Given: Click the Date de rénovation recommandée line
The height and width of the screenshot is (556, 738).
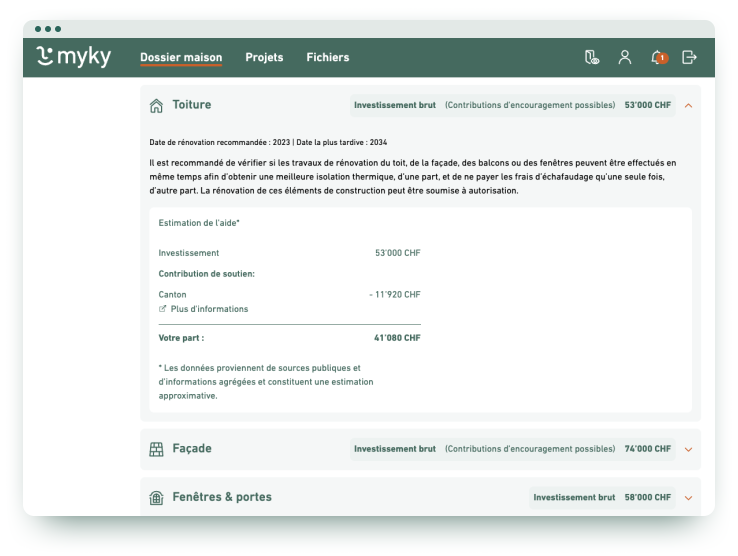Looking at the screenshot, I should pos(268,142).
